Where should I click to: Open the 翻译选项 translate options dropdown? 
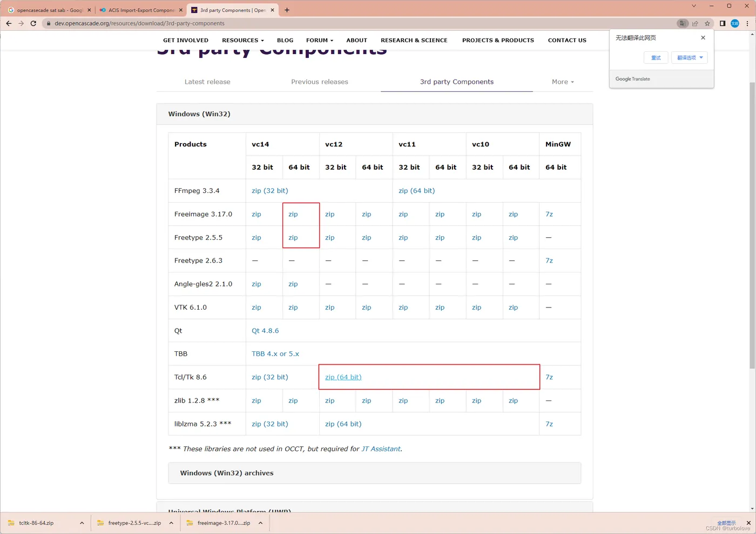coord(690,58)
